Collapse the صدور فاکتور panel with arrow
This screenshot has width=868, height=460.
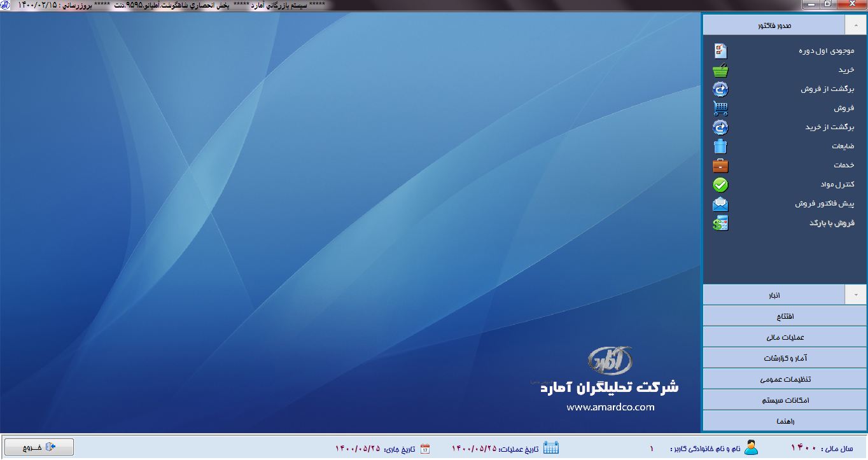(x=855, y=25)
